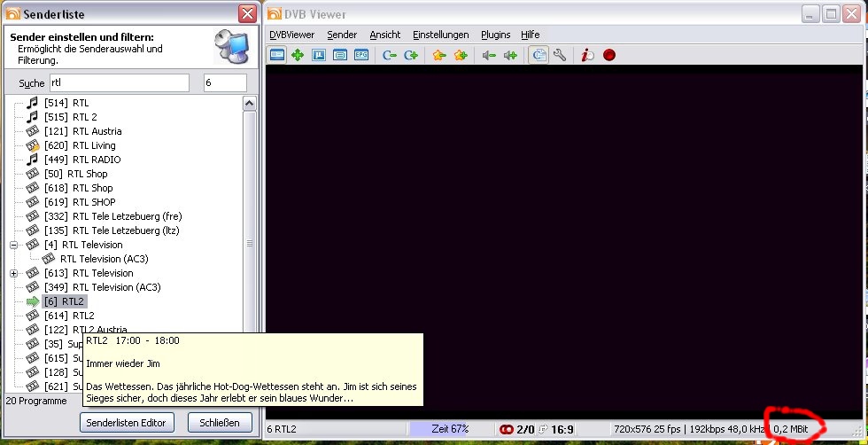Viewport: 868px width, 445px height.
Task: Click the Suche search input field
Action: [119, 82]
